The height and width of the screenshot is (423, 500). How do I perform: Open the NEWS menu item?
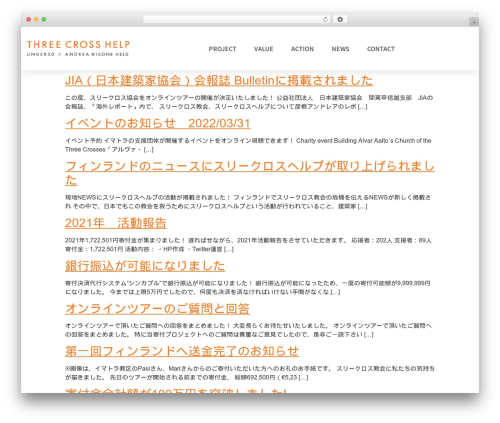[340, 49]
